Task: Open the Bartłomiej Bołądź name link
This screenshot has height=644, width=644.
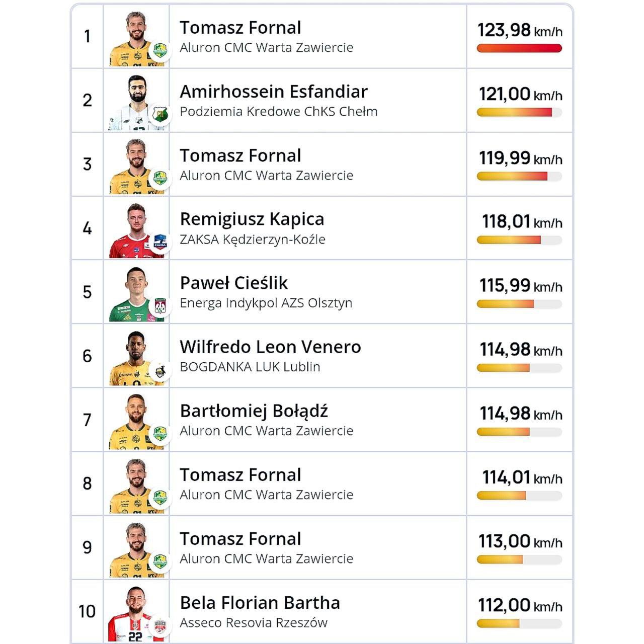Action: pyautogui.click(x=254, y=412)
